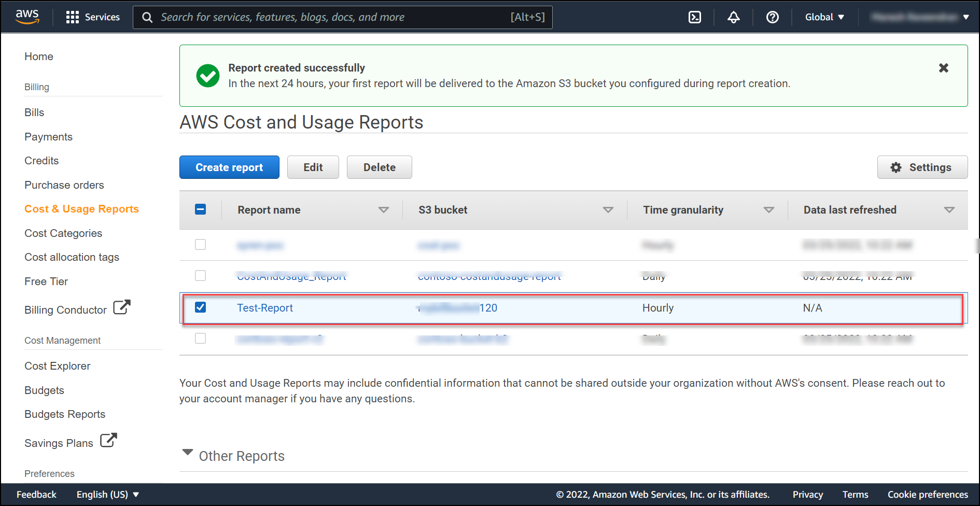Open the Global region dropdown

[824, 17]
